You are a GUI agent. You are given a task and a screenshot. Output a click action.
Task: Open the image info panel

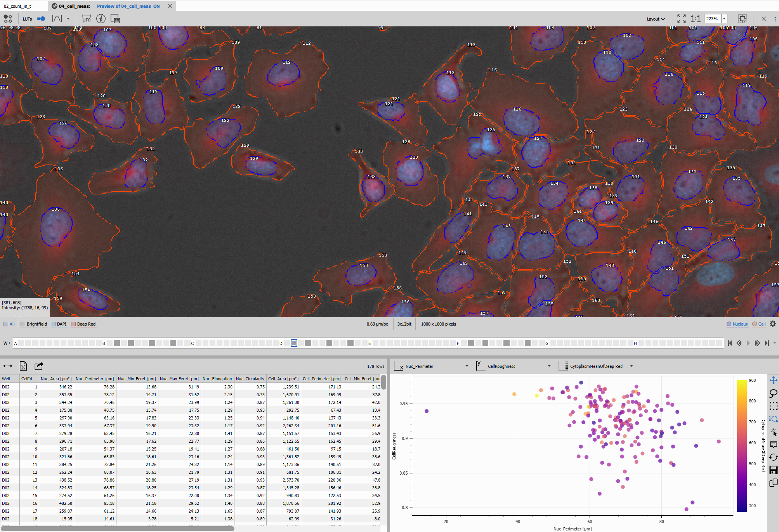pos(101,18)
